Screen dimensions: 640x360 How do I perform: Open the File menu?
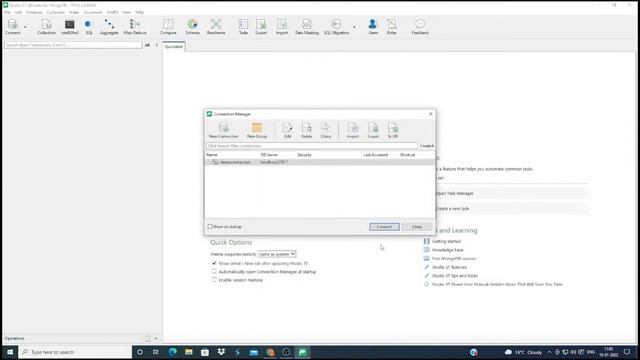7,12
